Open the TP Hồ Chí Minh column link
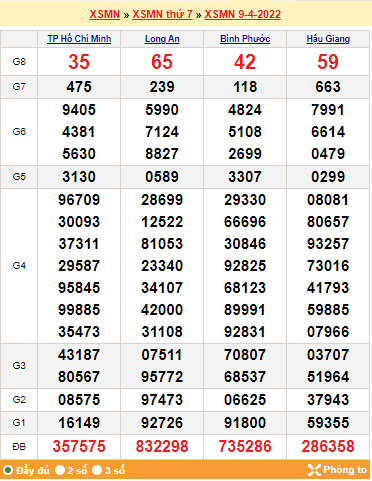This screenshot has width=372, height=481. (79, 39)
